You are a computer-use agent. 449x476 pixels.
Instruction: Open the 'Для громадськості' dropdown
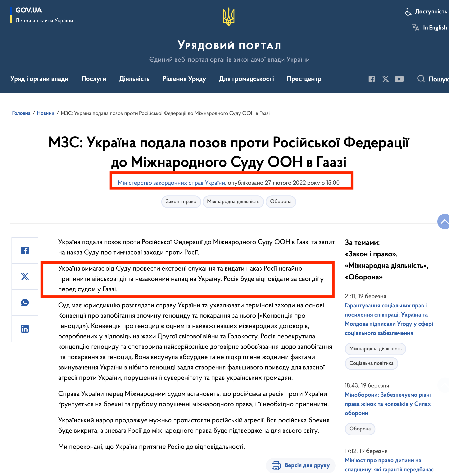click(x=247, y=79)
